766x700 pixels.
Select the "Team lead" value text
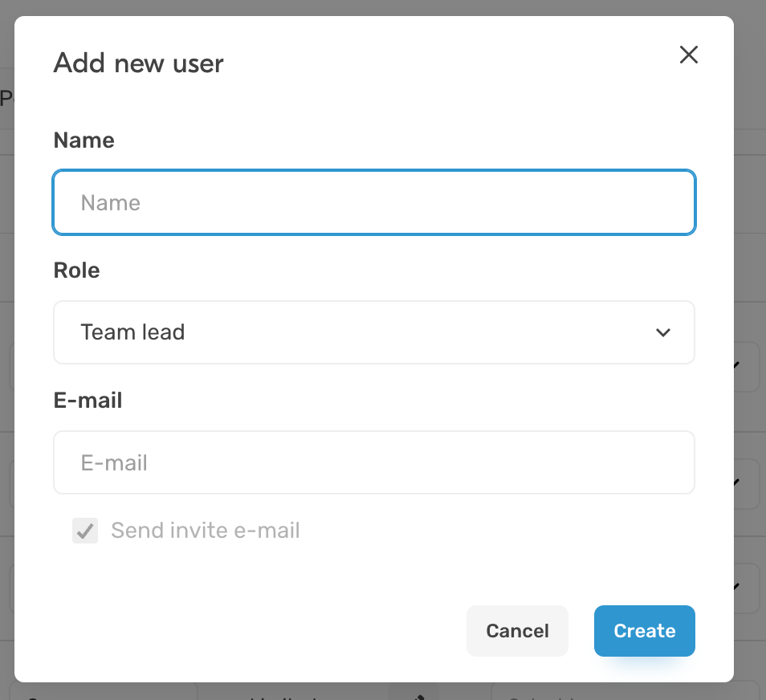(132, 332)
